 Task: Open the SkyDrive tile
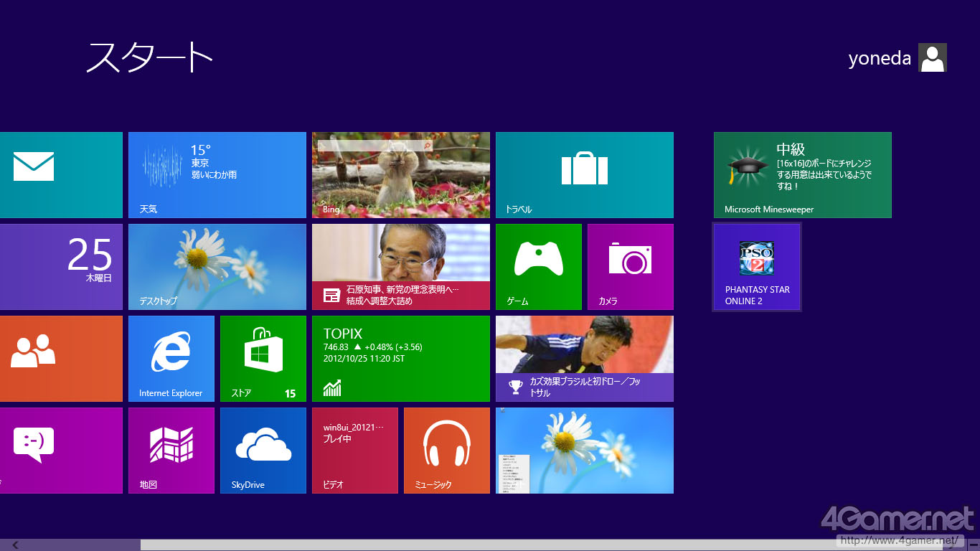pos(263,450)
